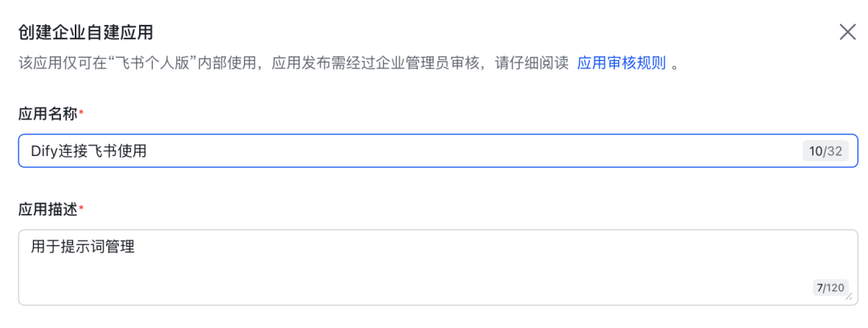The height and width of the screenshot is (328, 868).
Task: Place cursor on Dify连接飞书使用 text
Action: [88, 151]
